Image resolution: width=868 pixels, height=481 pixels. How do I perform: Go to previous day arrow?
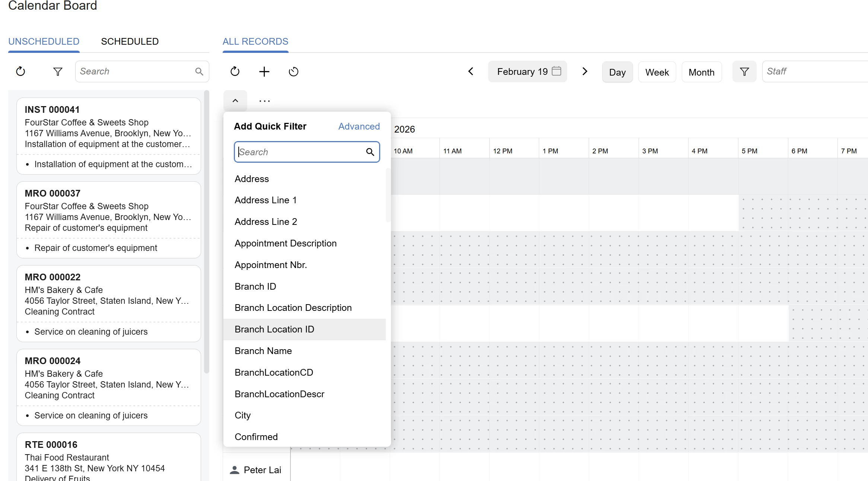tap(471, 71)
